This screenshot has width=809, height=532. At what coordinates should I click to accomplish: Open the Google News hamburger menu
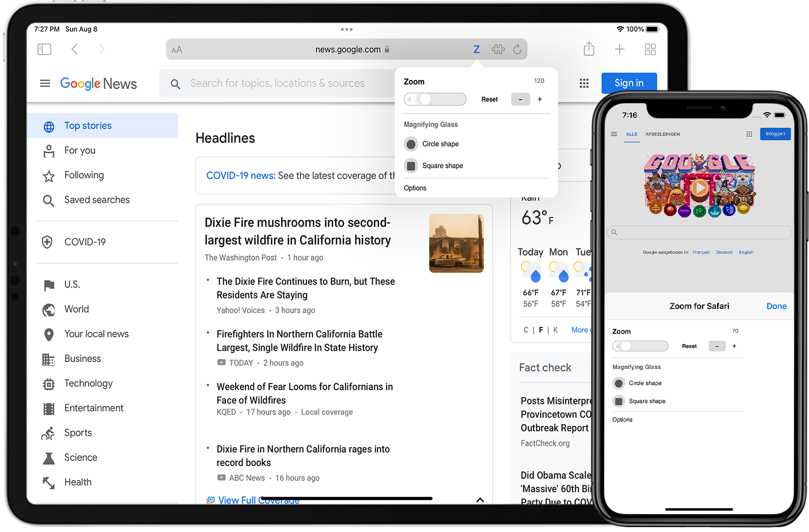click(45, 83)
